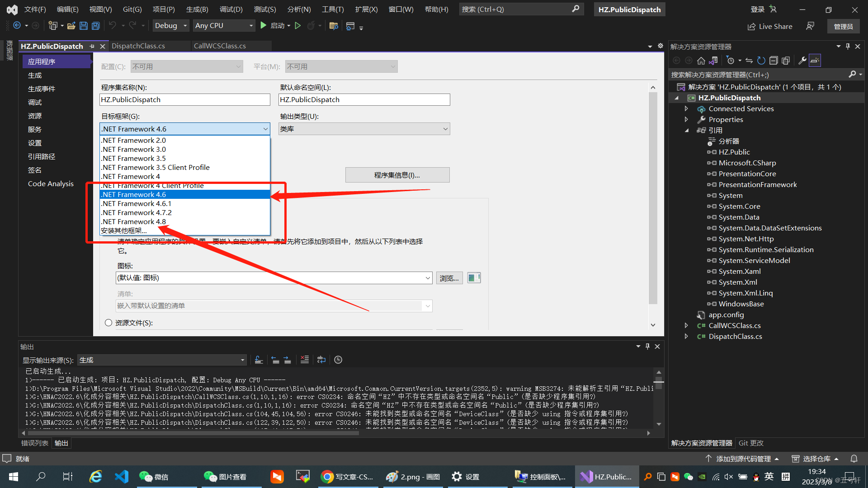Screen dimensions: 868x488
Task: Click the collapse all icon in Solution Explorer
Action: (x=774, y=61)
